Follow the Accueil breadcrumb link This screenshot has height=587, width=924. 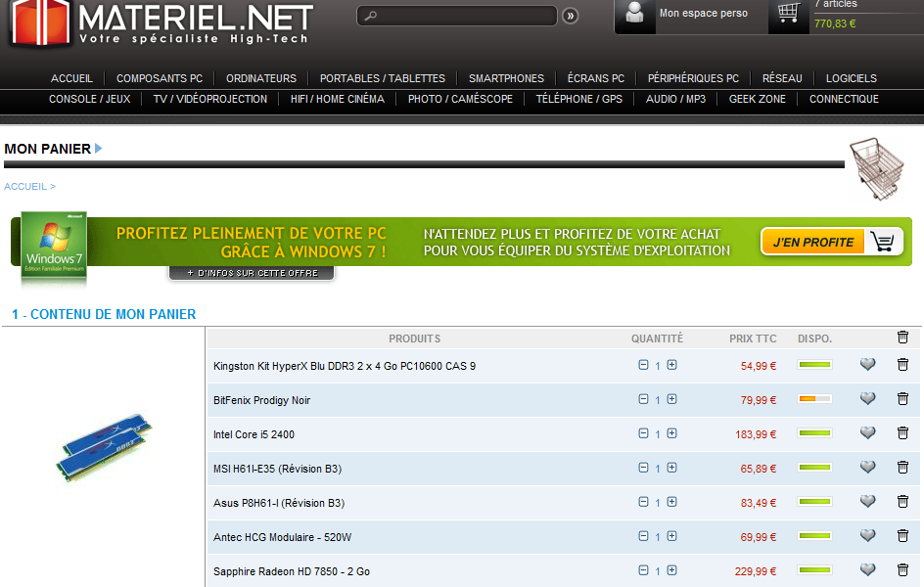pyautogui.click(x=26, y=186)
